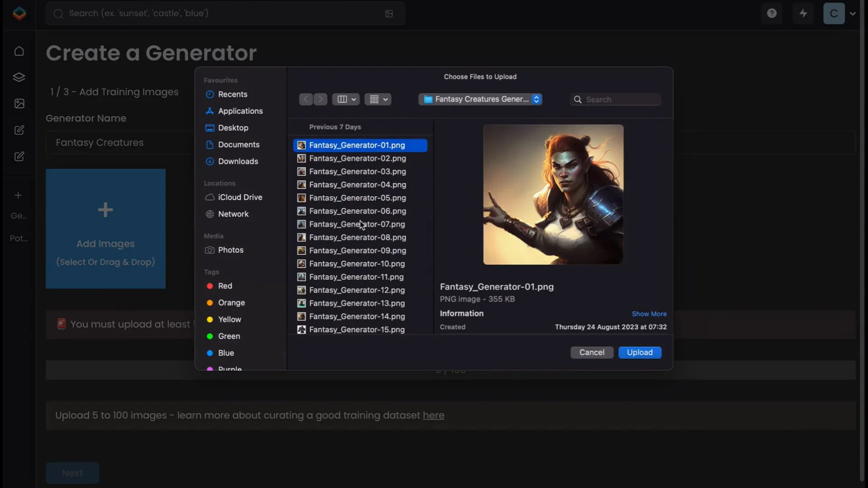Screen dimensions: 868x488
Task: Click the plus icon to add new item
Action: [x=19, y=195]
